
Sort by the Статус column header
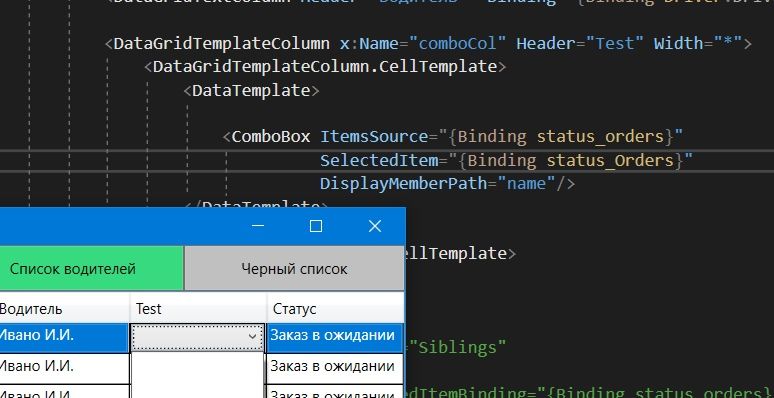click(x=335, y=309)
